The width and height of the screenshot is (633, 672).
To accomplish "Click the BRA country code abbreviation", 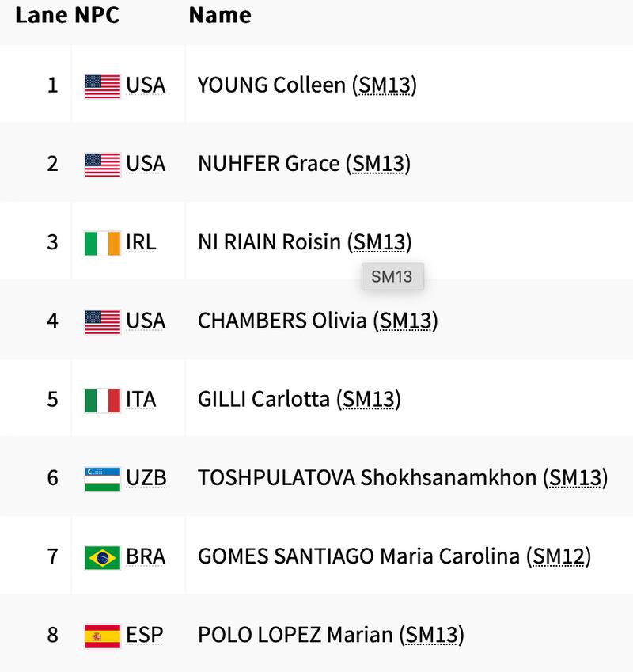I will 146,556.
